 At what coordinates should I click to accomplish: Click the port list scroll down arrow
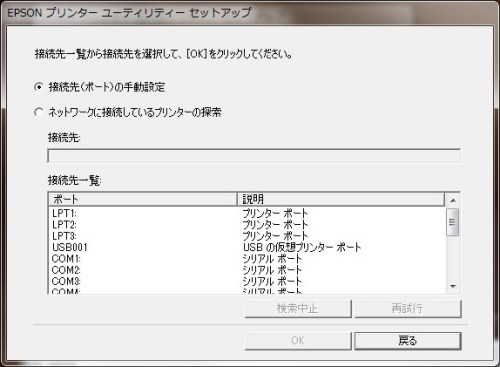[x=453, y=286]
